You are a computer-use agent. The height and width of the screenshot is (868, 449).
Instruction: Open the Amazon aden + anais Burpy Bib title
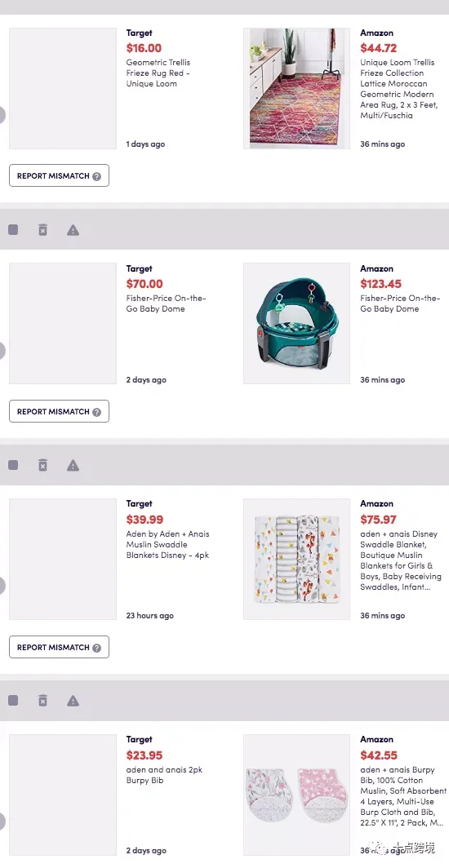(x=403, y=796)
